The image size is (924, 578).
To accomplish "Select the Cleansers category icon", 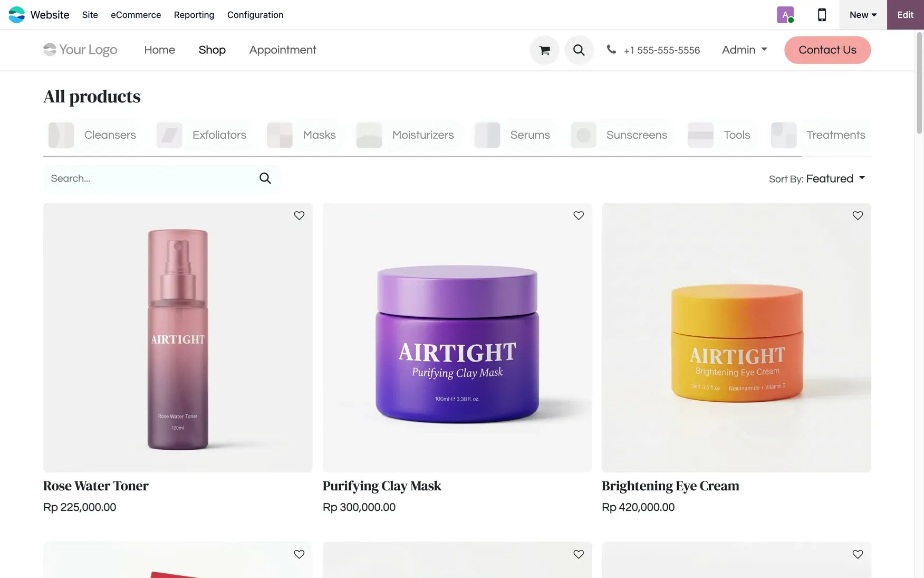I will point(61,135).
